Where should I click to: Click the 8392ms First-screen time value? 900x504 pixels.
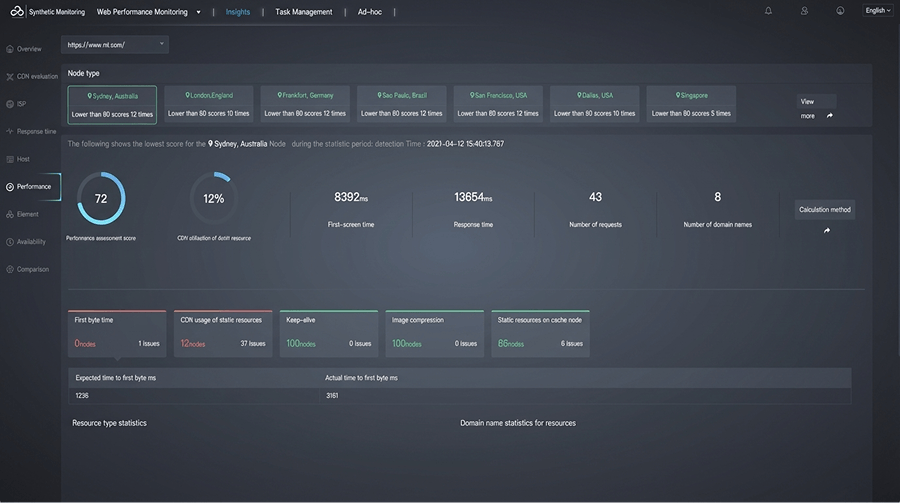click(x=351, y=197)
